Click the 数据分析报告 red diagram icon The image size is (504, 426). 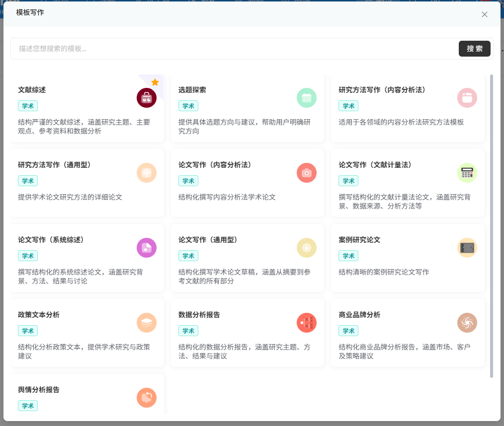pyautogui.click(x=307, y=323)
